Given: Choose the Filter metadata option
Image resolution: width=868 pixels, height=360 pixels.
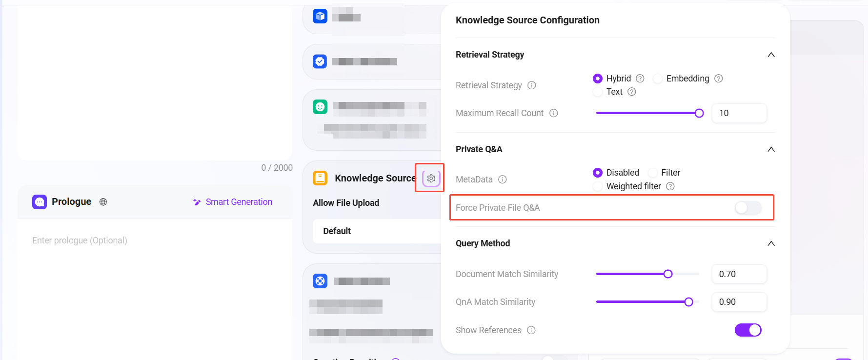Looking at the screenshot, I should click(653, 173).
